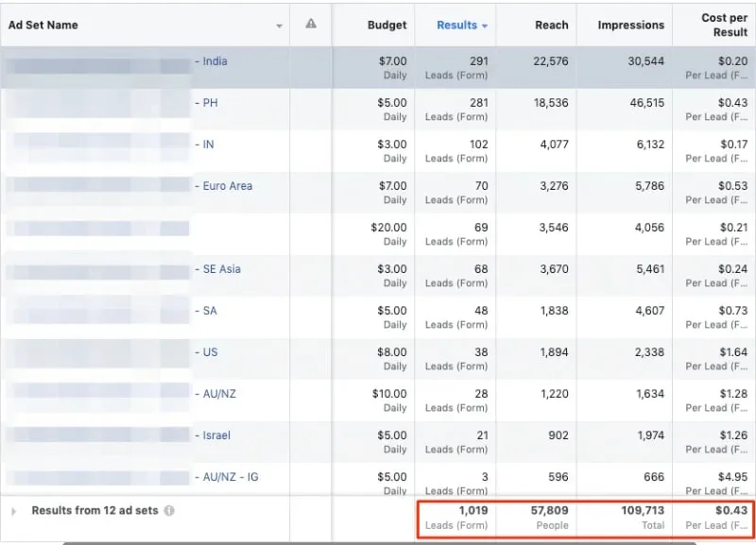The height and width of the screenshot is (545, 756).
Task: Click the horizontal scrollbar below the table
Action: [379, 543]
